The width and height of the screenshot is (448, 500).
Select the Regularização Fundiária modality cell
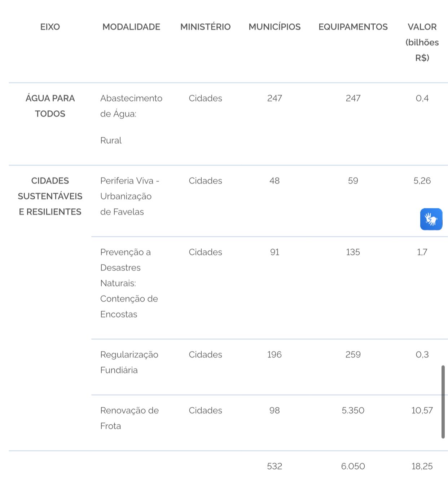point(129,362)
